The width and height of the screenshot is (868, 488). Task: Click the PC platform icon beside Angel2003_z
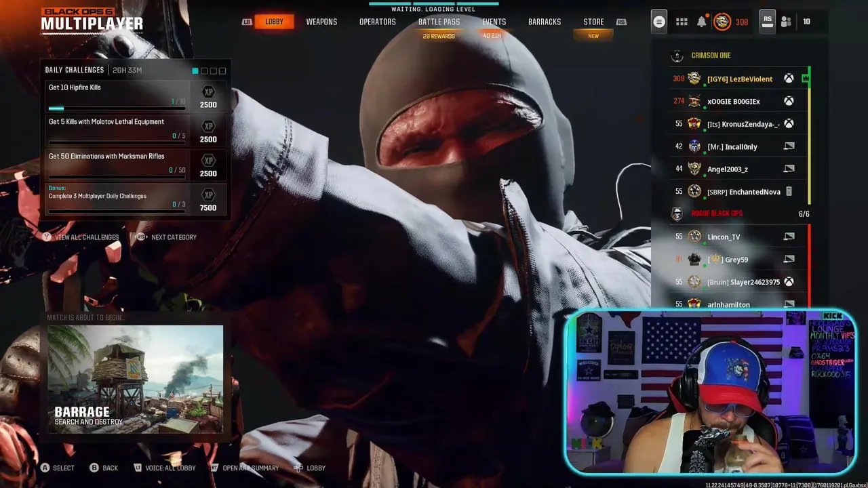[x=789, y=168]
